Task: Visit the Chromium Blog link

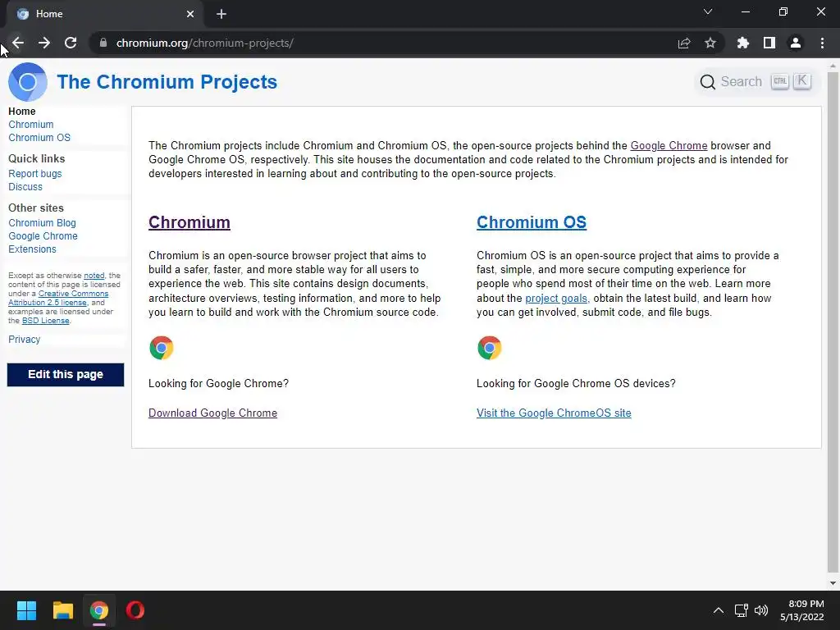Action: (x=42, y=223)
